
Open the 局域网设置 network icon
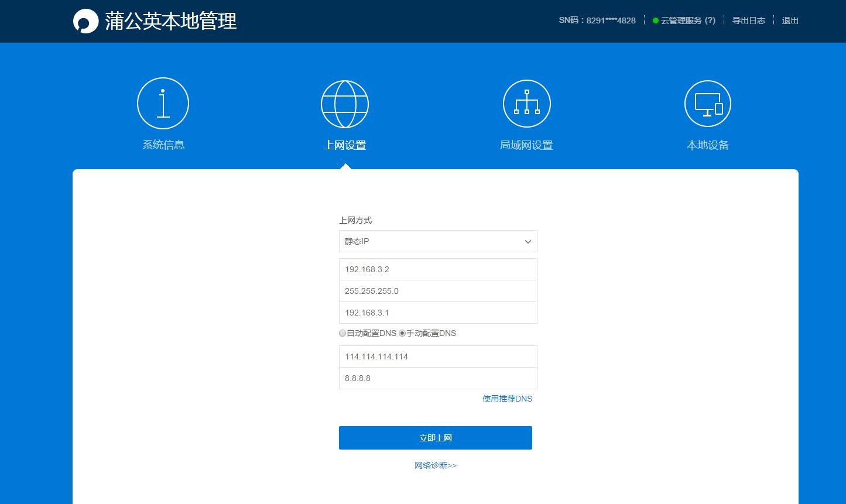(526, 103)
